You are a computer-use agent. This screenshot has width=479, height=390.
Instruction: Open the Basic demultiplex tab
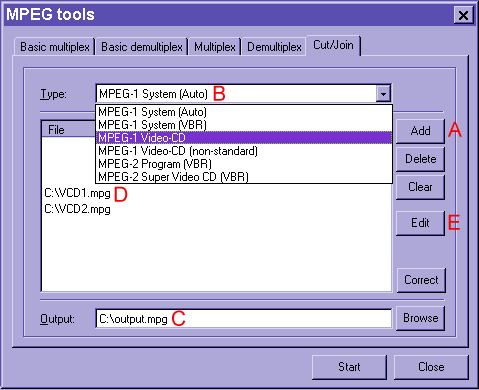click(142, 47)
